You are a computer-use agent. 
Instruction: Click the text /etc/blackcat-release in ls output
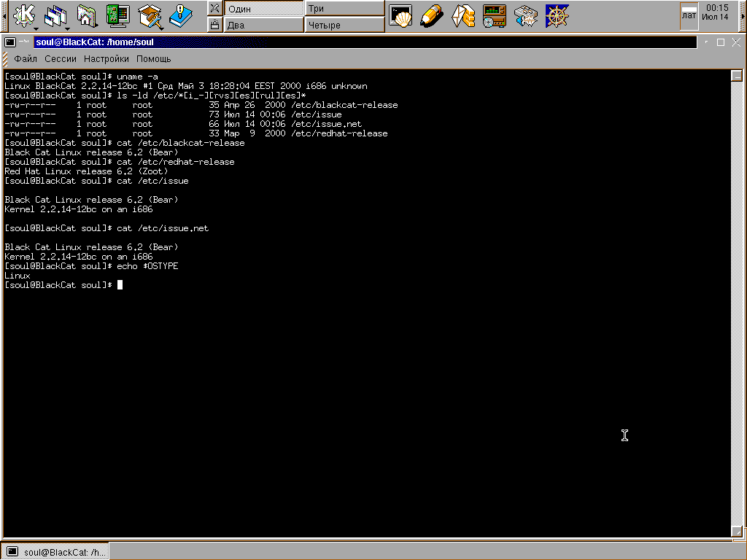344,105
